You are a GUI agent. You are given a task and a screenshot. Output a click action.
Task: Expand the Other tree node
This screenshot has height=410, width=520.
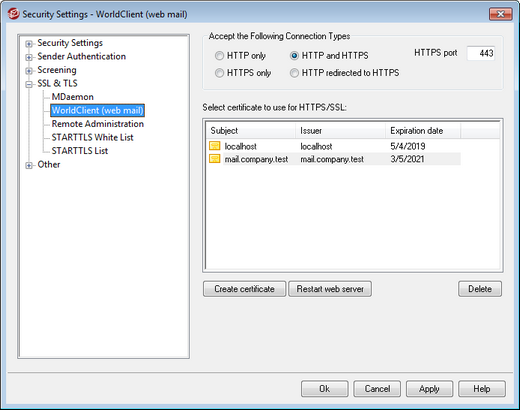click(x=29, y=165)
